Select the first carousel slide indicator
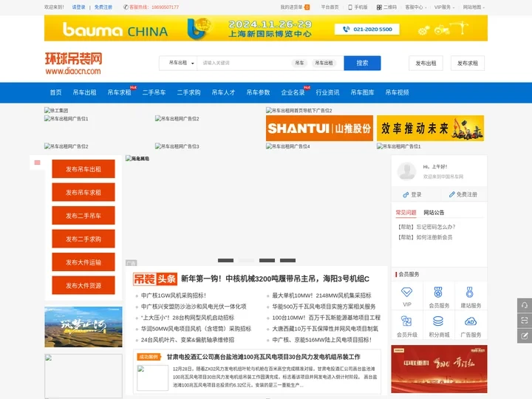The width and height of the screenshot is (532, 399). pos(225,260)
